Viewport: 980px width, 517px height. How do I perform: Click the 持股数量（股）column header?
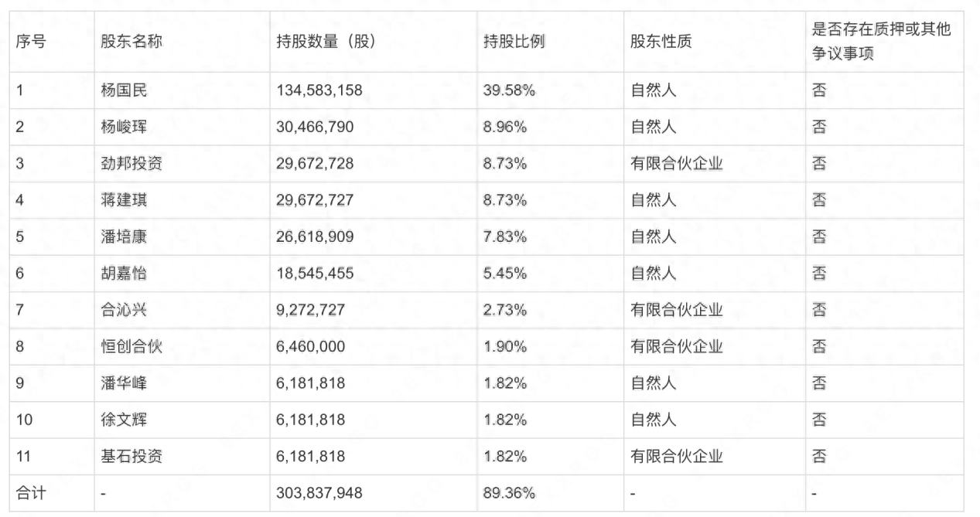(x=326, y=42)
